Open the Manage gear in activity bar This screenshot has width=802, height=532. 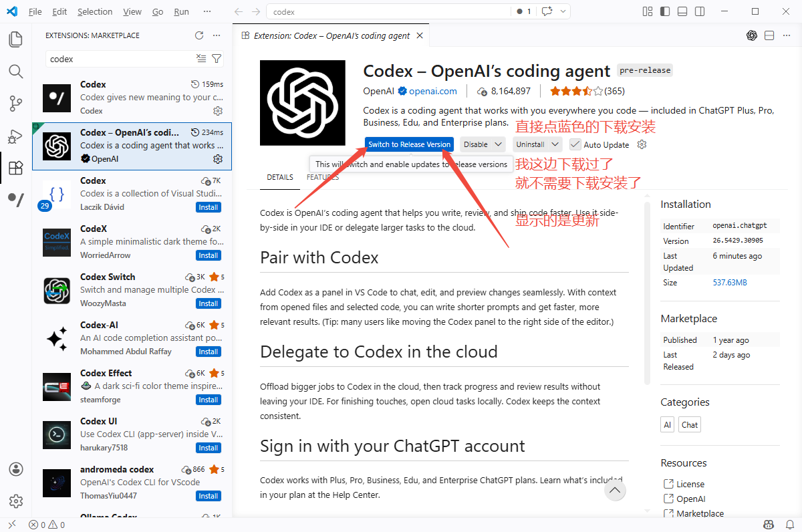point(16,501)
